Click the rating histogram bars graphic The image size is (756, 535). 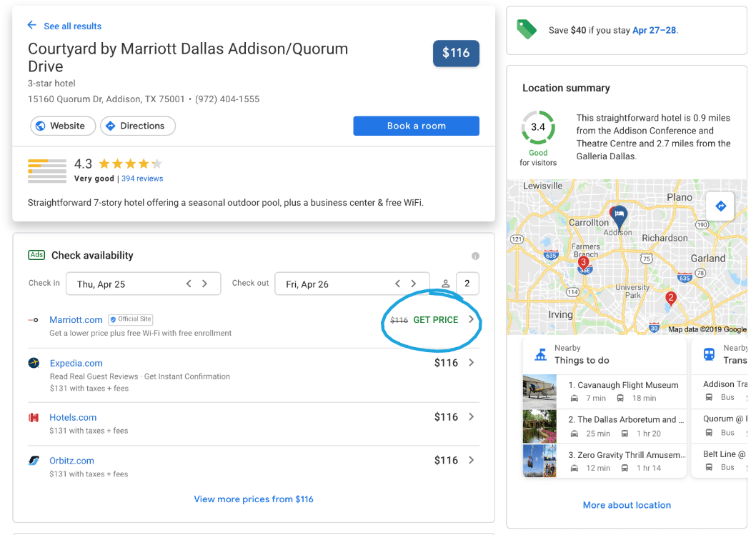point(47,171)
